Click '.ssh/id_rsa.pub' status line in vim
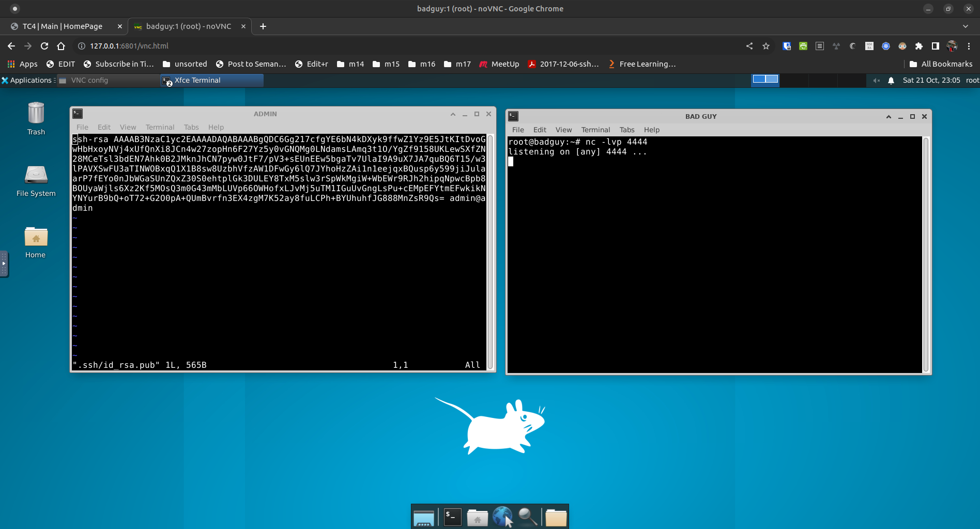This screenshot has width=980, height=529. 140,365
